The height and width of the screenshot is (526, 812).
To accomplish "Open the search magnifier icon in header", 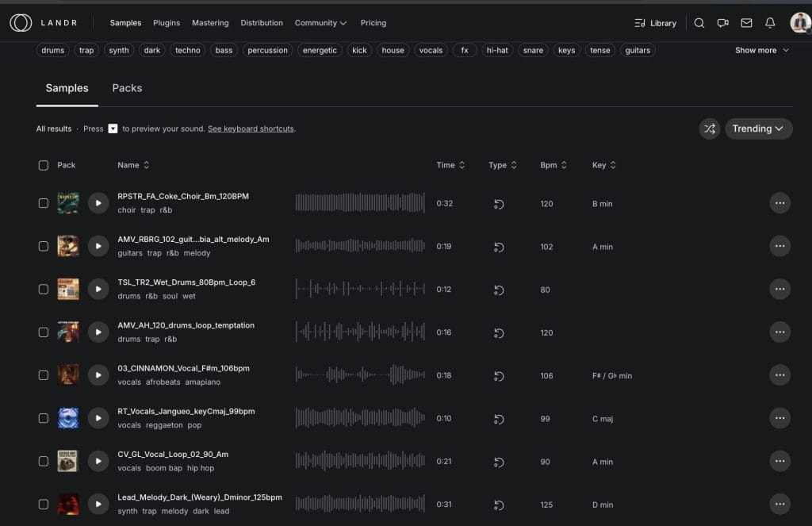I will [x=699, y=23].
